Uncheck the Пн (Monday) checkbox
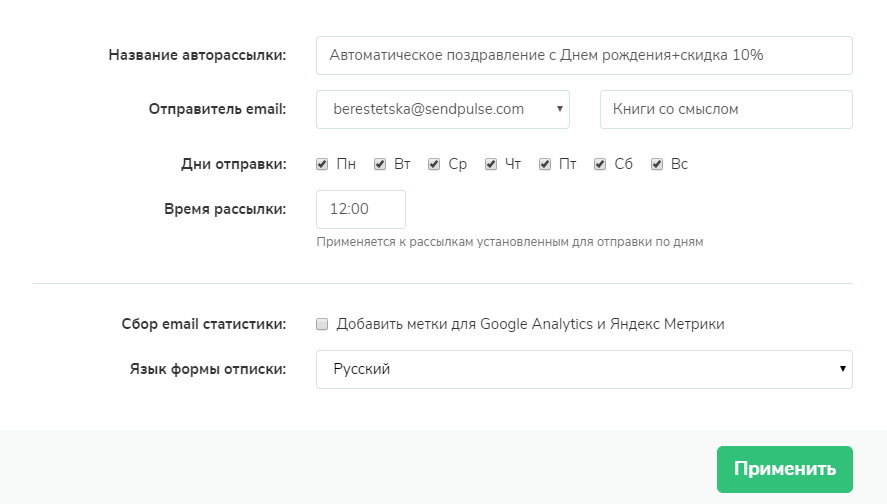Viewport: 887px width, 504px height. point(322,164)
